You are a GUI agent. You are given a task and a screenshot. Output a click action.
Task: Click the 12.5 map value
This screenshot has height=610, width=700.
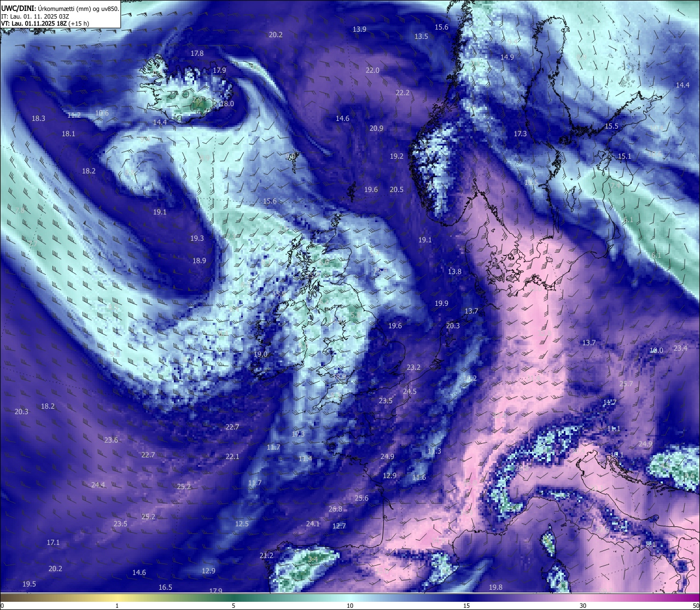pos(242,524)
